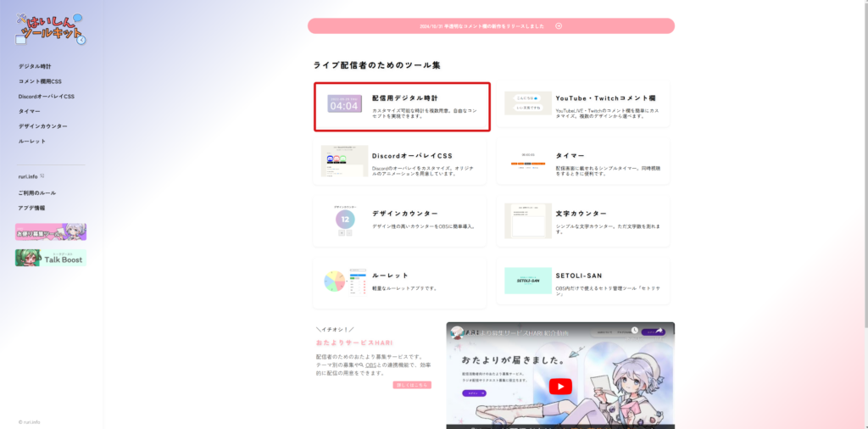Click the channel avatar on the video
Viewport: 868px width, 429px height.
457,332
